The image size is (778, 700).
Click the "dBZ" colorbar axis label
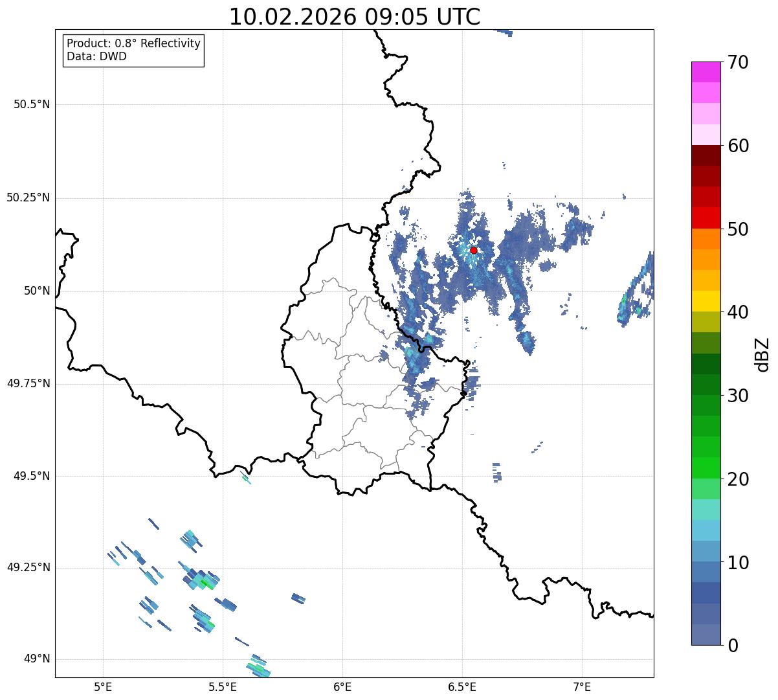click(762, 354)
